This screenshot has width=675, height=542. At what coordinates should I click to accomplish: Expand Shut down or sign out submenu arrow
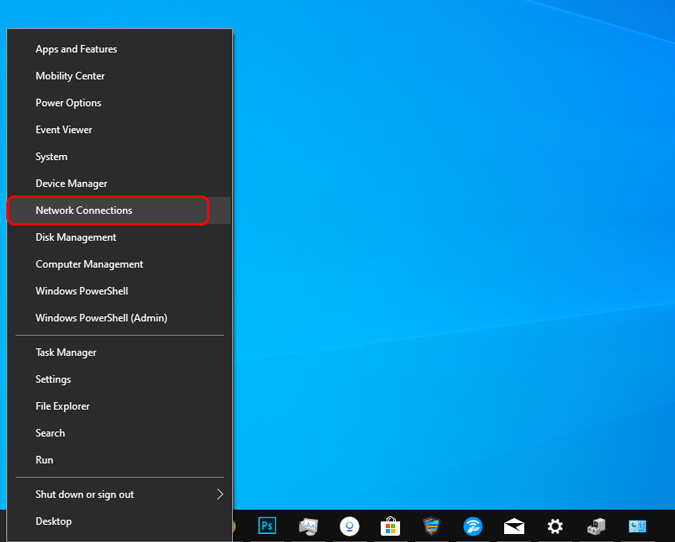pyautogui.click(x=220, y=494)
